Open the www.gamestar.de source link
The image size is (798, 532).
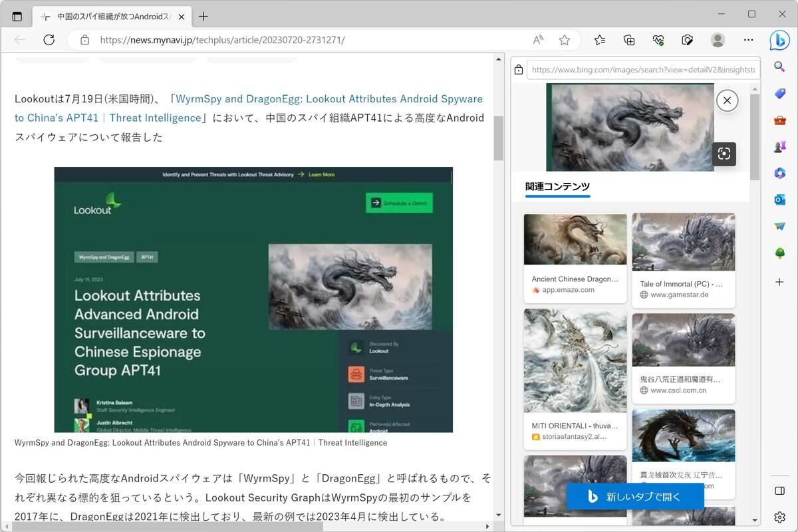pyautogui.click(x=678, y=295)
